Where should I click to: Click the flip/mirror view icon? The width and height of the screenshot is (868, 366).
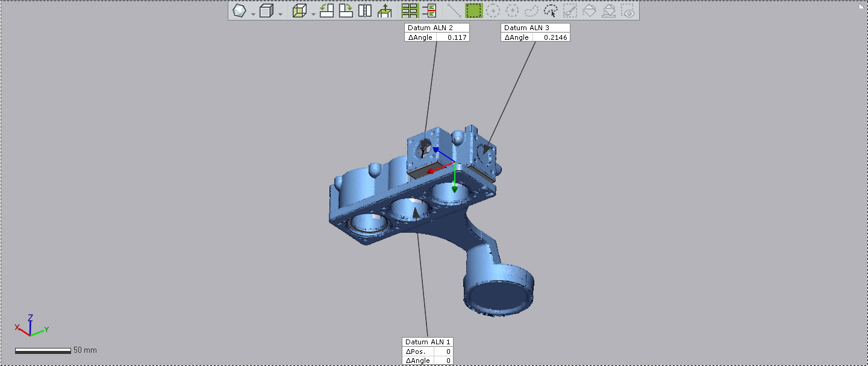coord(365,11)
